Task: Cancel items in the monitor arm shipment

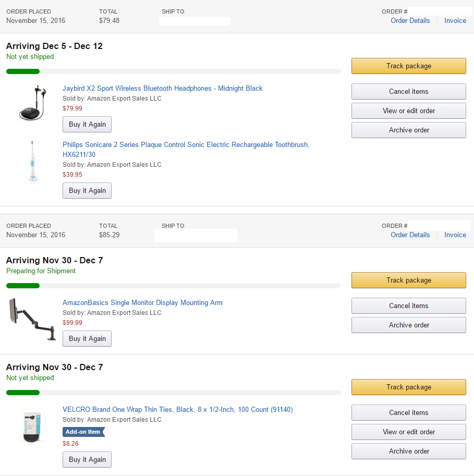Action: click(408, 306)
